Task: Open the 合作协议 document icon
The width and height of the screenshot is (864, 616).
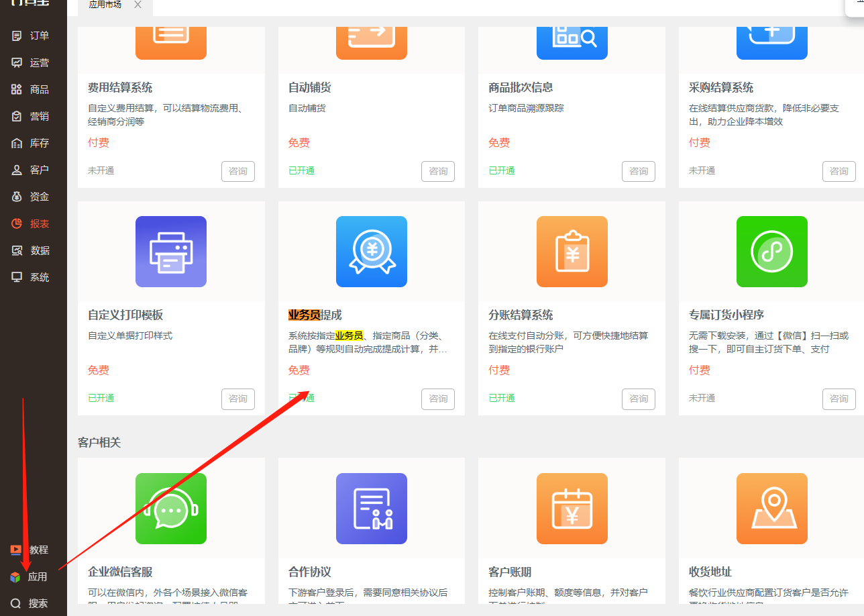Action: click(x=372, y=509)
